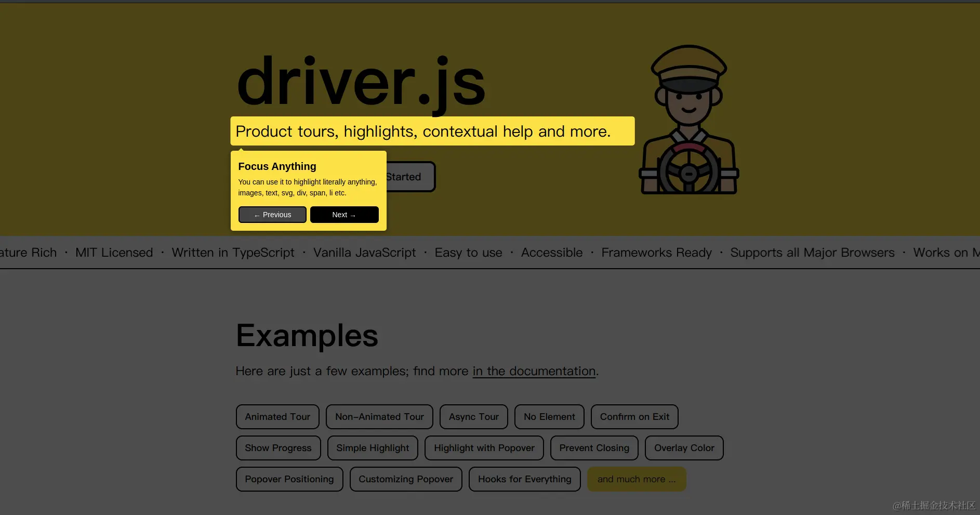Screen dimensions: 980x515
Task: Click 'Supports all Major Browsers' marquee text
Action: point(813,253)
